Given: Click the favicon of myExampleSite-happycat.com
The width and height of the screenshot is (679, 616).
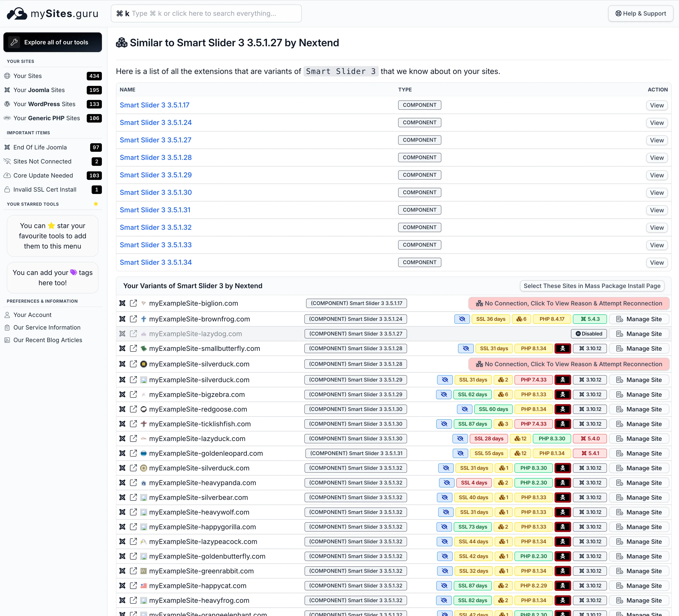Looking at the screenshot, I should point(143,586).
